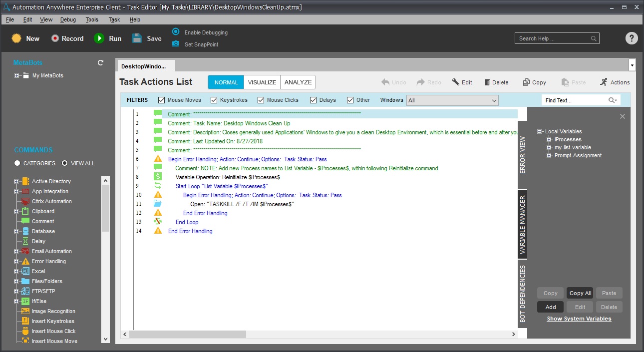Open the tab list dropdown arrow
Viewport: 644px width, 352px height.
coord(633,65)
